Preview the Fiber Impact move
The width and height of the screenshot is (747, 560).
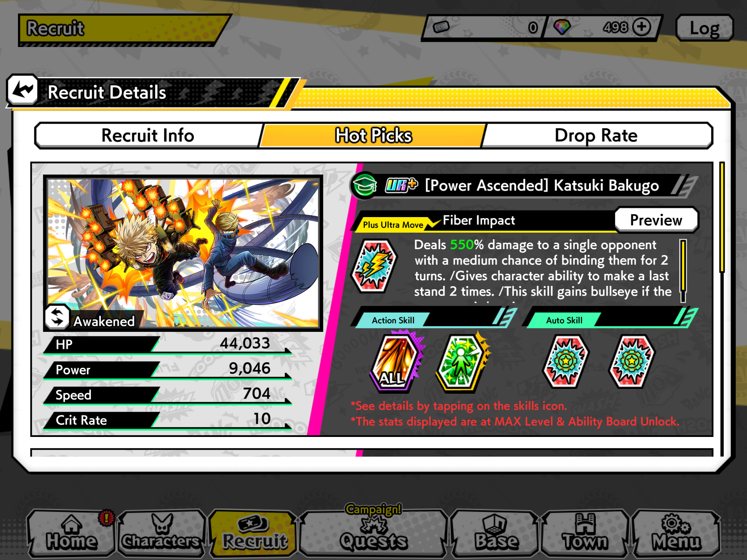(x=656, y=220)
